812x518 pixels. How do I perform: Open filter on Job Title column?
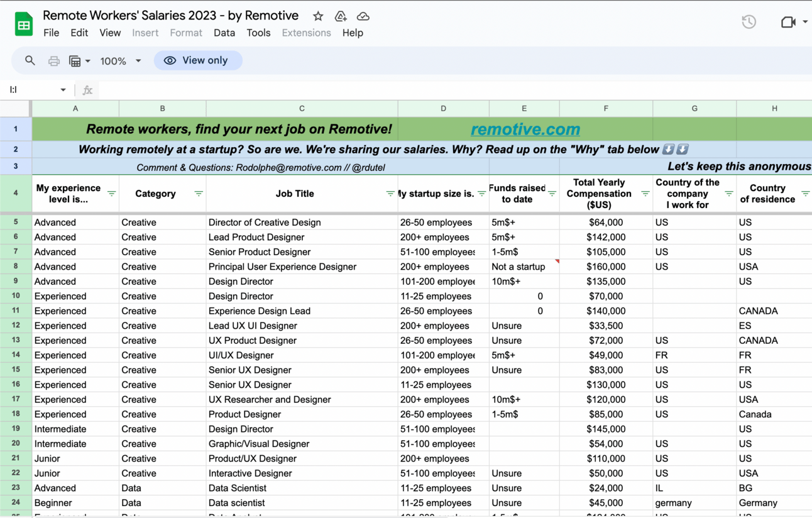390,194
